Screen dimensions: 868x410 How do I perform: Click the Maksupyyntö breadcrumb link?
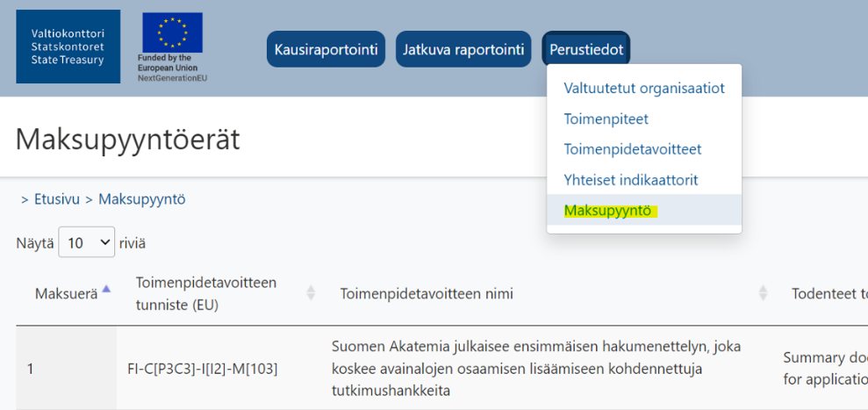point(141,199)
